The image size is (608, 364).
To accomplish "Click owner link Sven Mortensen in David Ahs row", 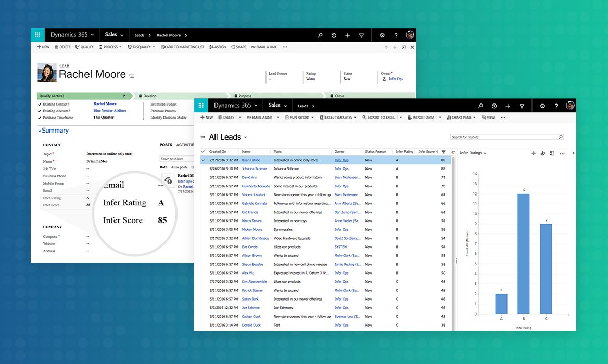I will tap(347, 177).
